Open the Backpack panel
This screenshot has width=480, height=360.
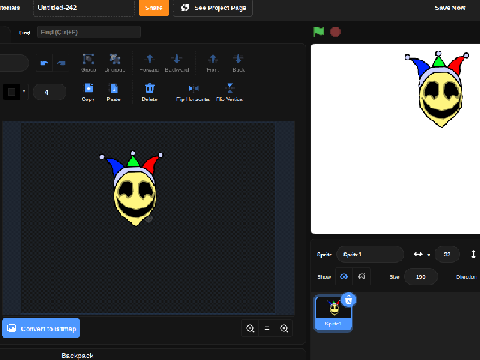77,355
